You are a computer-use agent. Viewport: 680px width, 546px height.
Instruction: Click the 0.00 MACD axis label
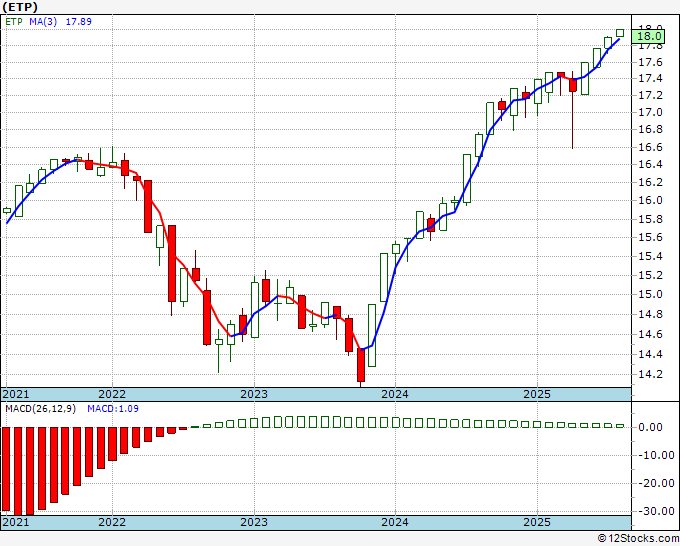point(650,428)
